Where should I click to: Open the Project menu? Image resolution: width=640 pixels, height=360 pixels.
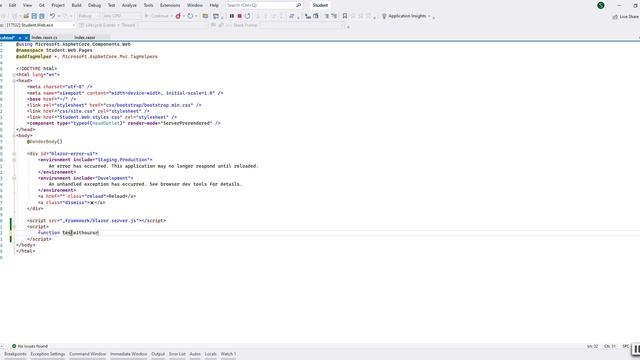click(x=58, y=5)
